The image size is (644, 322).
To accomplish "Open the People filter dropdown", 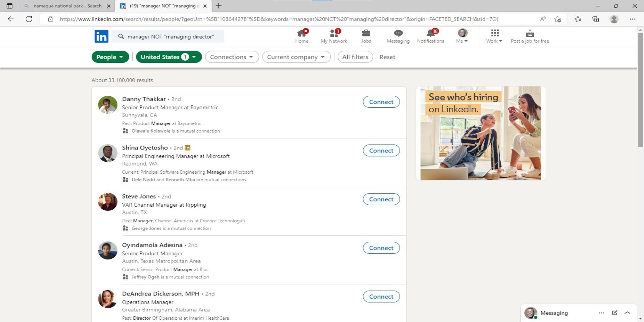I will (x=110, y=57).
